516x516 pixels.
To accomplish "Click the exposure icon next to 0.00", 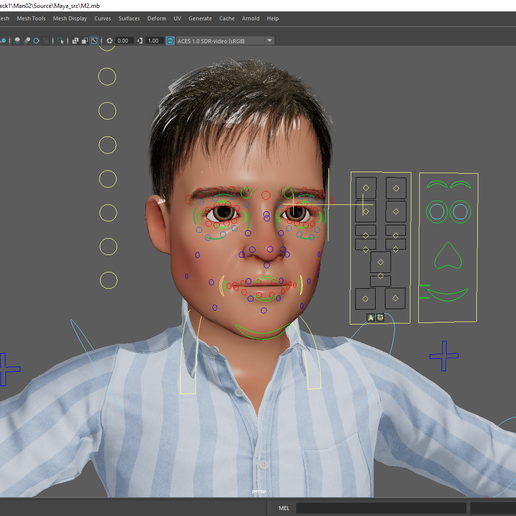I will pos(109,41).
